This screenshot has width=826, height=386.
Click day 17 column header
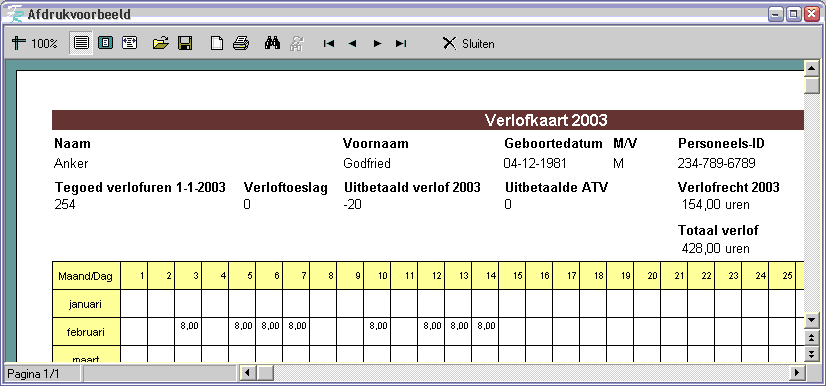click(x=566, y=275)
